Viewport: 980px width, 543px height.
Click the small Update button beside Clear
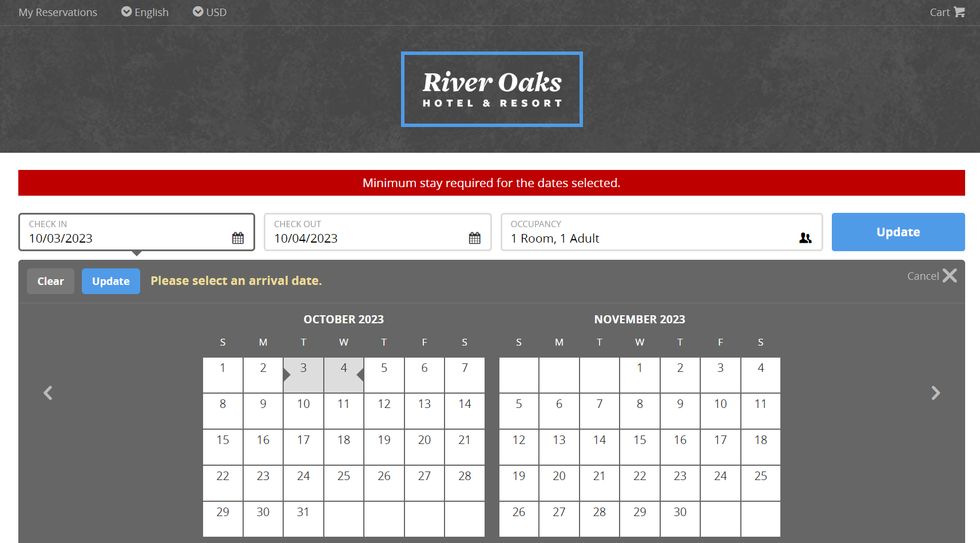[111, 281]
